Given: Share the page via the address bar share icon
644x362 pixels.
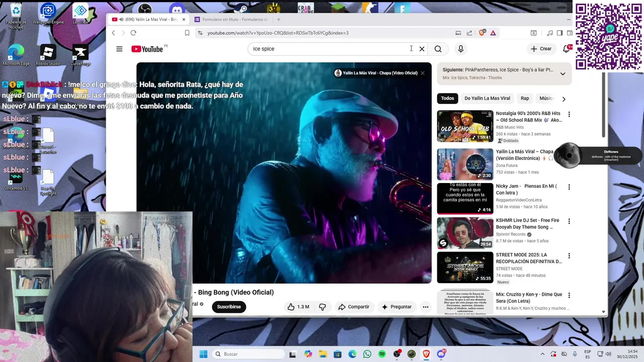Looking at the screenshot, I should [469, 33].
